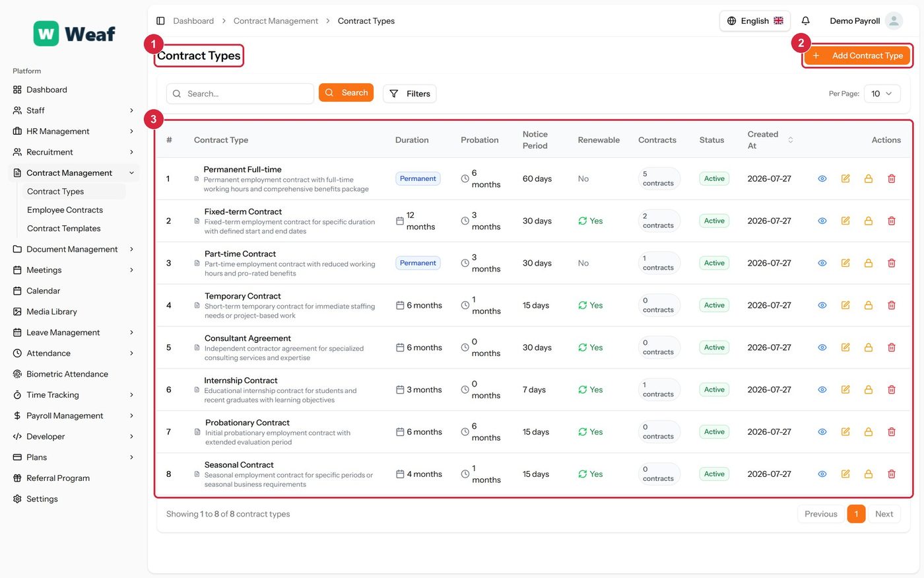The height and width of the screenshot is (578, 924).
Task: Delete the Internship Contract row
Action: pyautogui.click(x=892, y=390)
